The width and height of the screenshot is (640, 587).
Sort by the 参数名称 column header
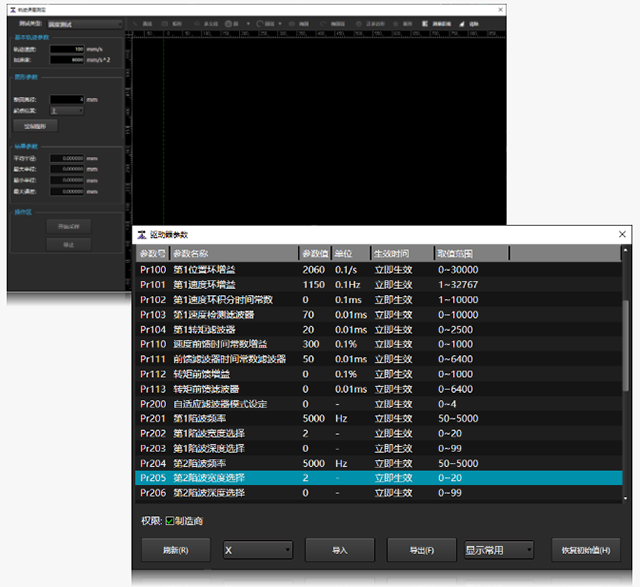pos(233,253)
